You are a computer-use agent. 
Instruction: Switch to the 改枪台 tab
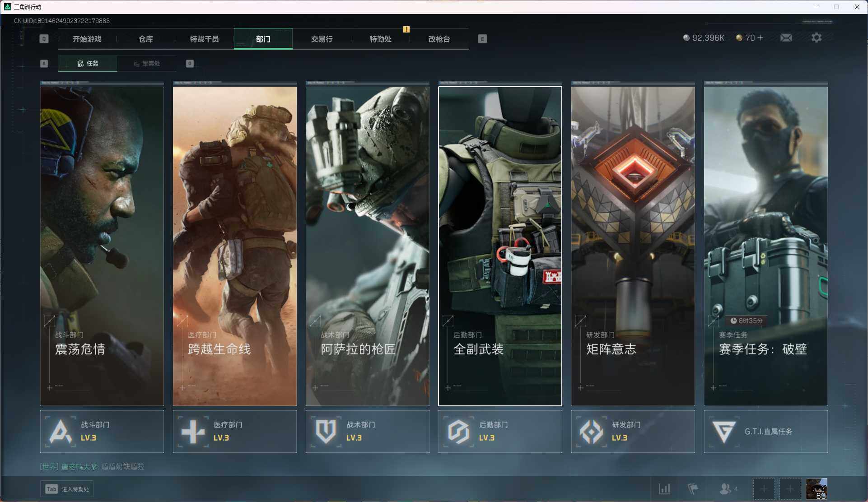click(439, 39)
